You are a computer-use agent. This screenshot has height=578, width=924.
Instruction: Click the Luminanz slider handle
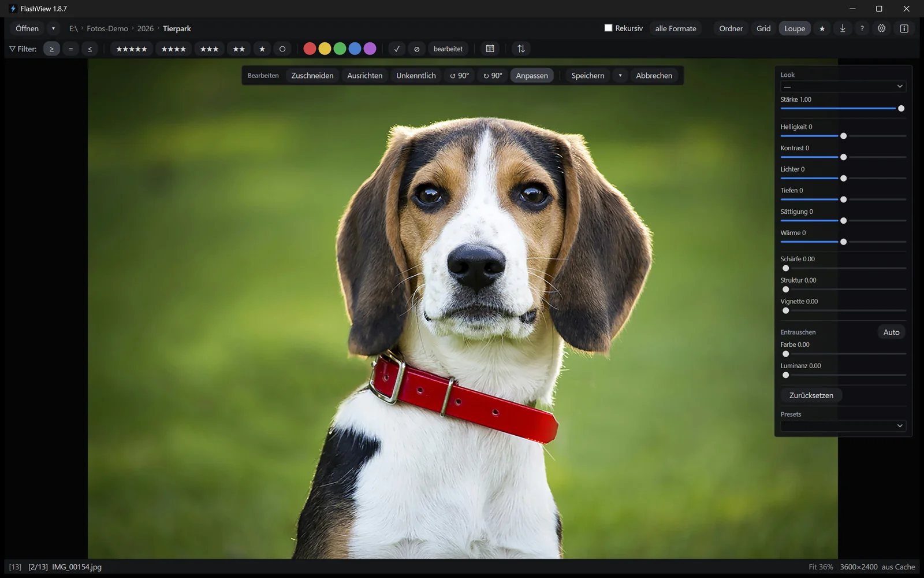click(785, 375)
